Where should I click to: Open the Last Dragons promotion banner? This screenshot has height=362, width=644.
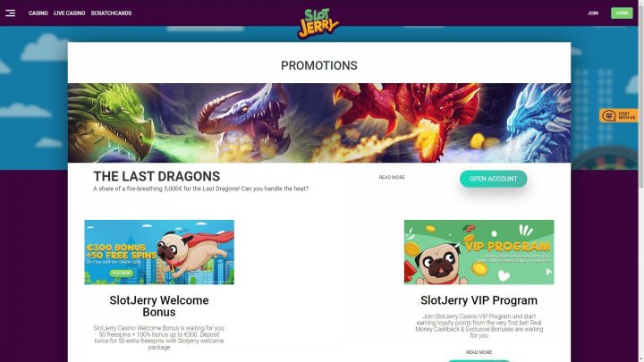coord(319,122)
